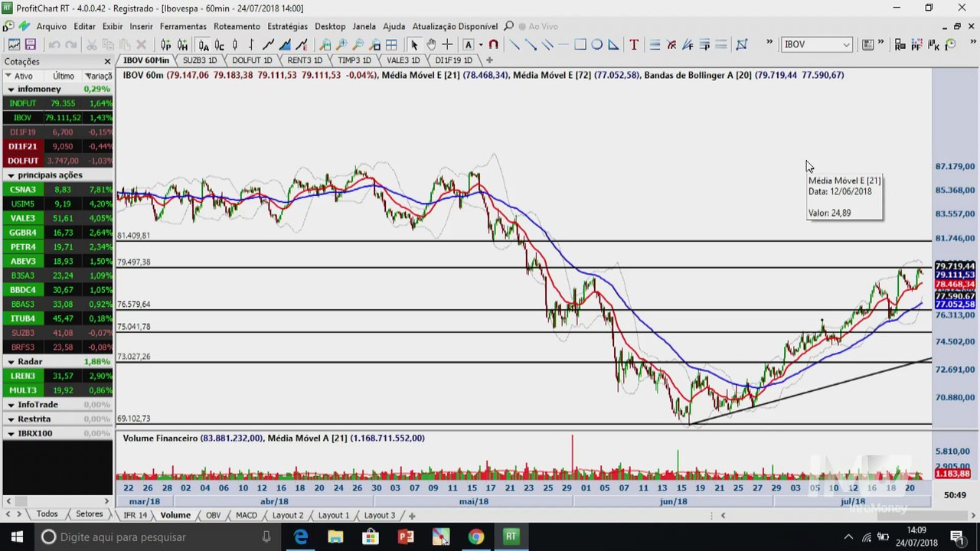Switch to the DOLFUT 1D chart tab

(252, 60)
